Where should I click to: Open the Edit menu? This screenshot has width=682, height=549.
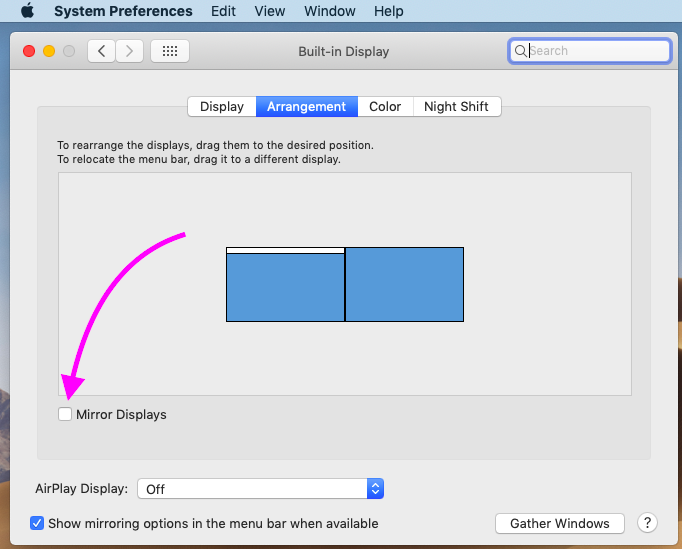pos(223,11)
